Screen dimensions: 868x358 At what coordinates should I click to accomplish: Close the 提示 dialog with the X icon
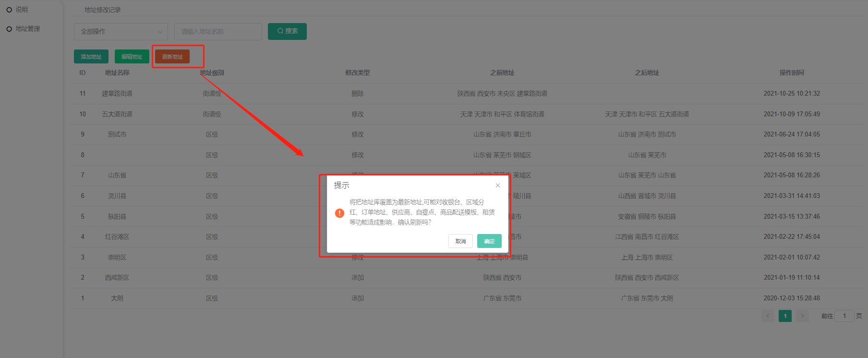(498, 185)
